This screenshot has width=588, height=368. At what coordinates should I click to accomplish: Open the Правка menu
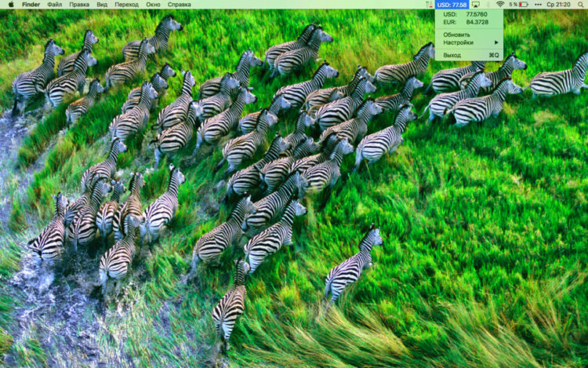point(79,4)
